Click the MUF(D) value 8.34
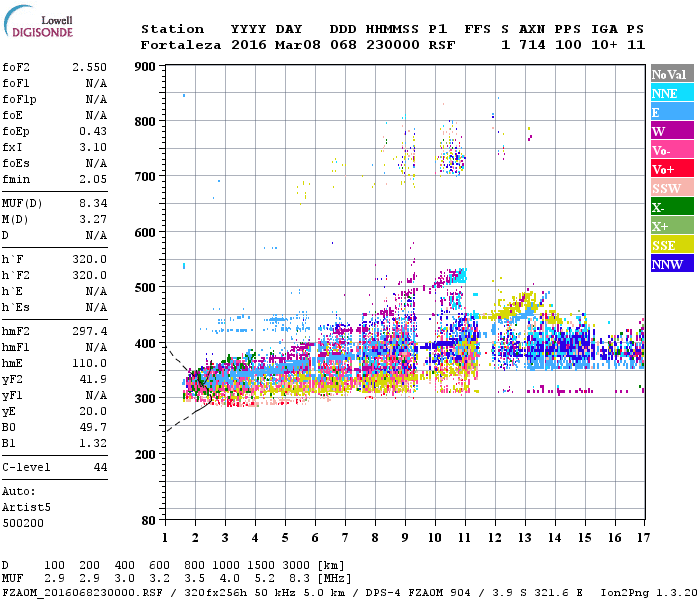700x600 pixels. tap(93, 203)
